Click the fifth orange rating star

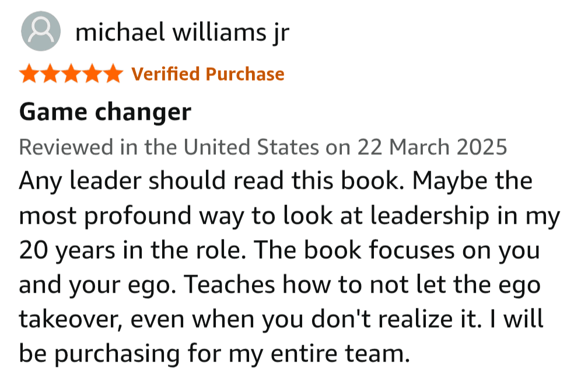(x=113, y=74)
